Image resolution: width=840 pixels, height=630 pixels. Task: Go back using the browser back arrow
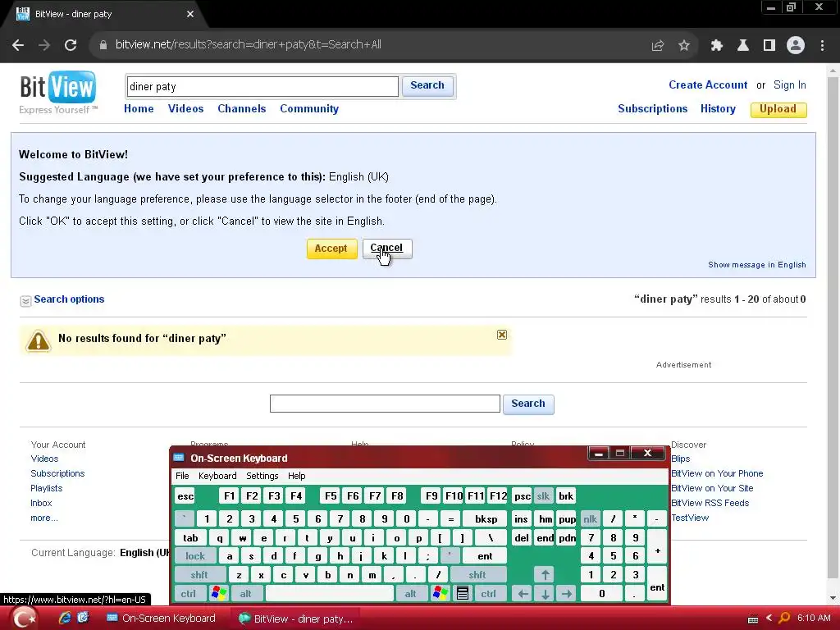tap(18, 45)
